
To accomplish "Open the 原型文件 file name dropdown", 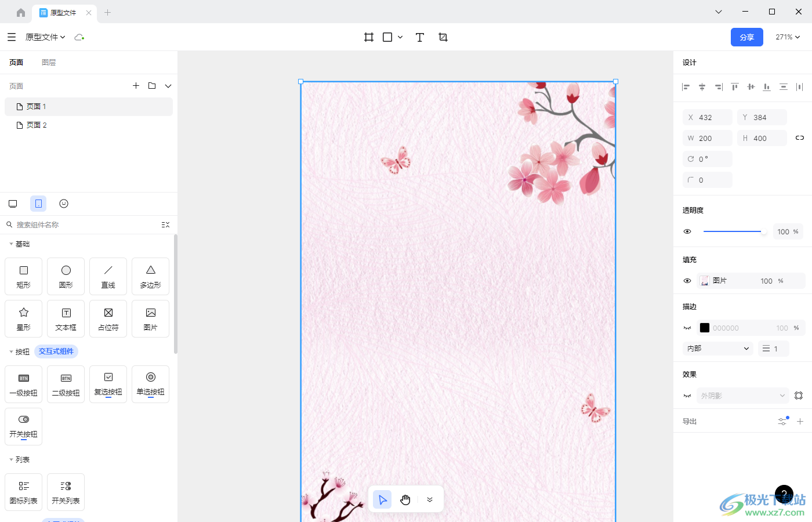I will click(x=45, y=37).
